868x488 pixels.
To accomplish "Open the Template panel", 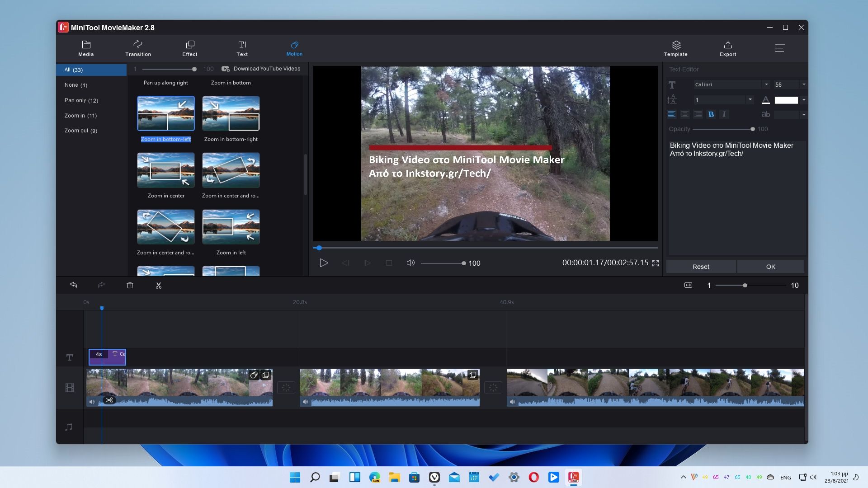I will click(675, 48).
